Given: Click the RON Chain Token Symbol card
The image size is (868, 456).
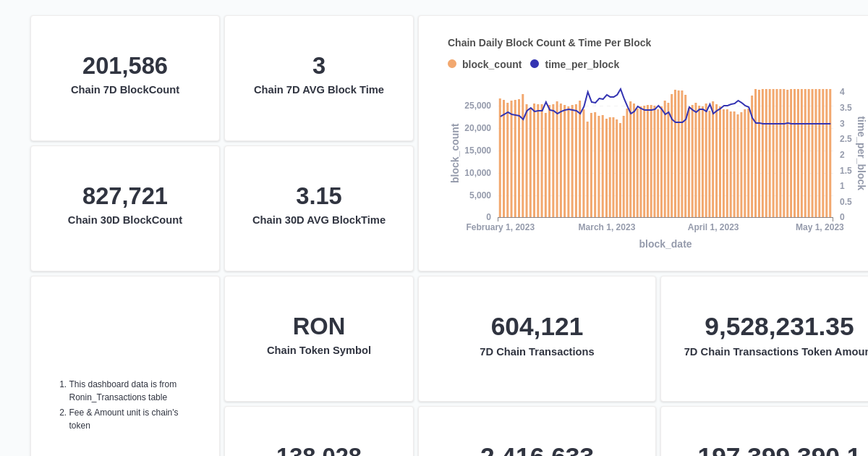Looking at the screenshot, I should coord(319,338).
